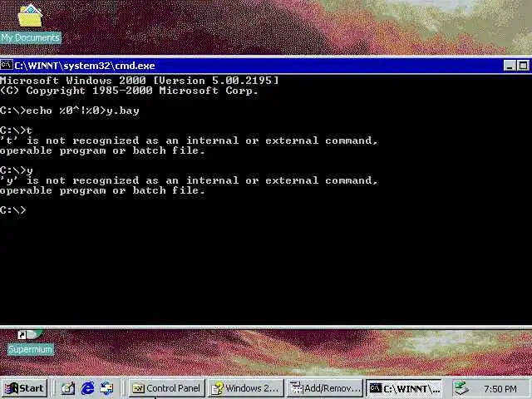Open the Start menu
Image resolution: width=532 pixels, height=399 pixels.
(x=24, y=388)
